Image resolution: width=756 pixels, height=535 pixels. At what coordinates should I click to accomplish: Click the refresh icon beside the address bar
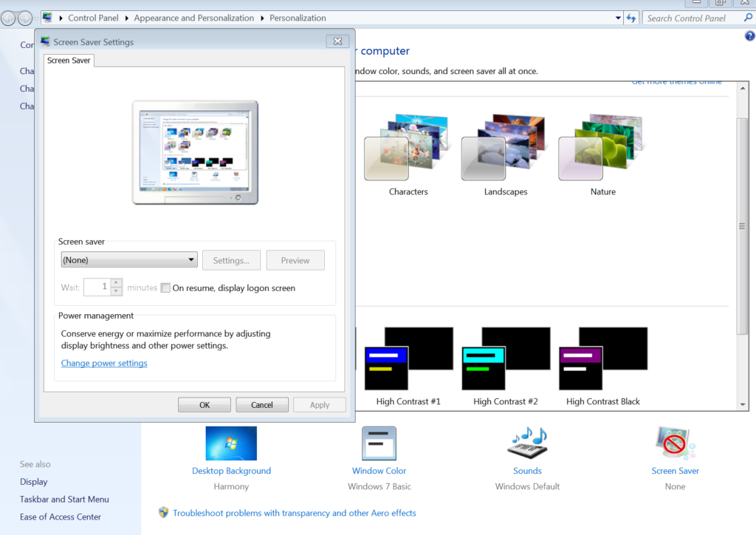[x=631, y=18]
